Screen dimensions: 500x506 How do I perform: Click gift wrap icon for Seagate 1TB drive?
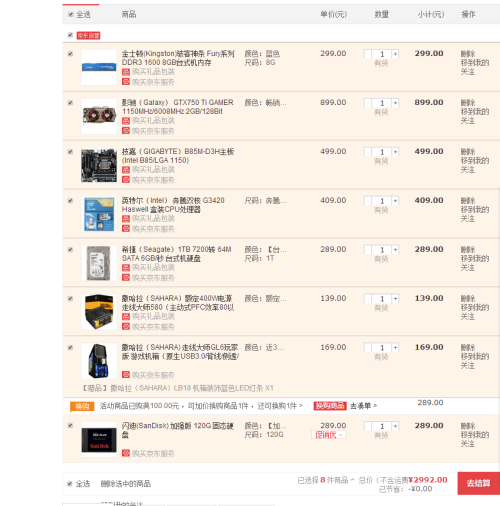pyautogui.click(x=126, y=268)
